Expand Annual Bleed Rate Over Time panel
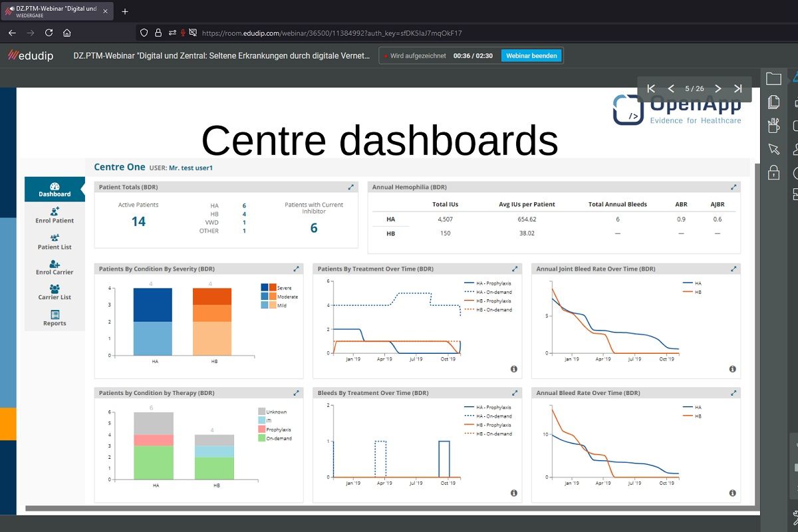 click(x=733, y=393)
